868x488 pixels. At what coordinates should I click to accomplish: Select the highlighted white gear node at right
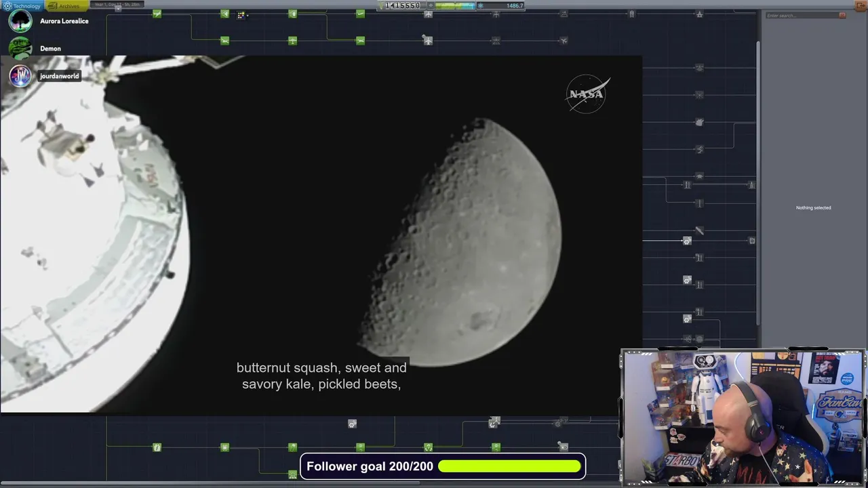pyautogui.click(x=687, y=241)
